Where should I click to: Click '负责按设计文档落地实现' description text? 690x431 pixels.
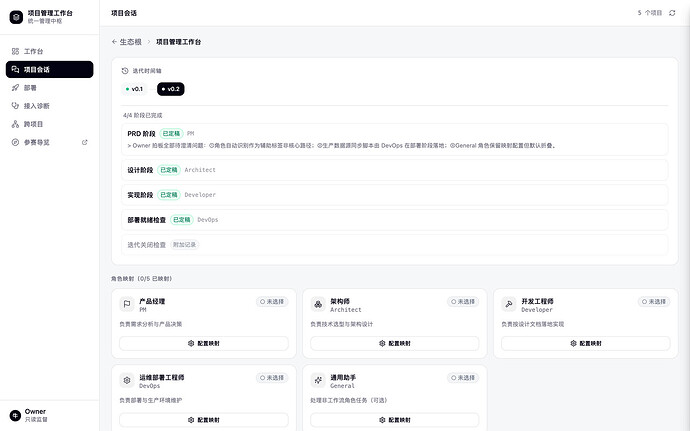(x=532, y=324)
